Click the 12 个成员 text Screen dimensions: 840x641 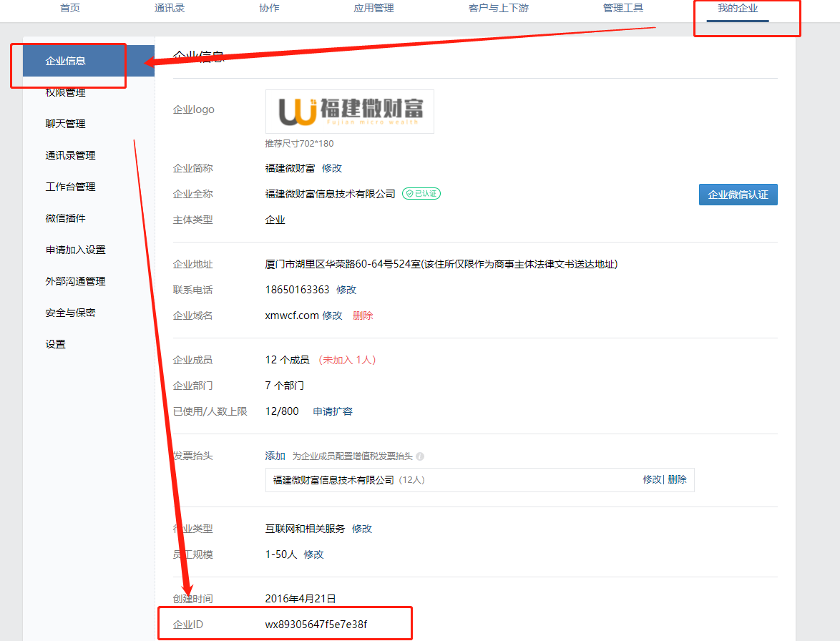(x=287, y=360)
